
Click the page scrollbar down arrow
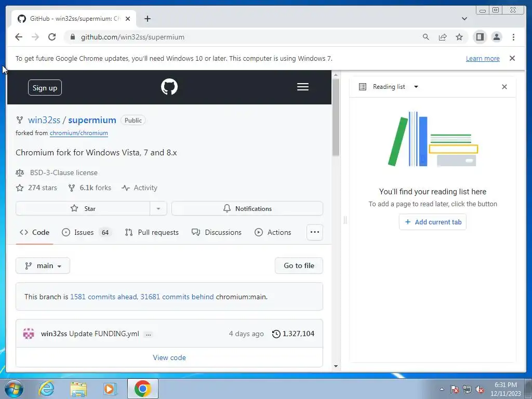coord(336,366)
